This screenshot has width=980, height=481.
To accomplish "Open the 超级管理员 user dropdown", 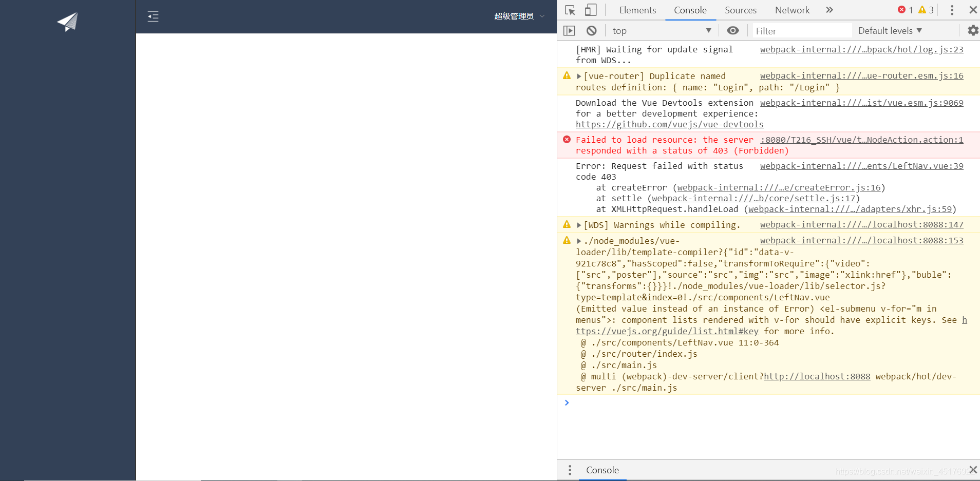I will tap(519, 16).
